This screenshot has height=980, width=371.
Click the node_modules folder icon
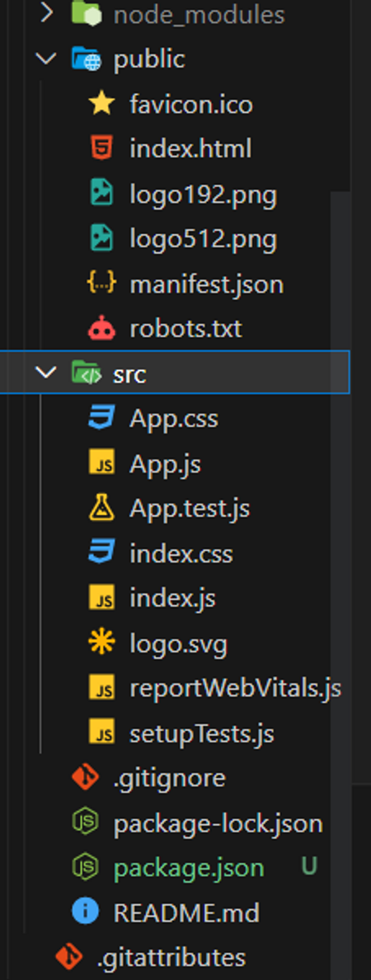coord(87,13)
